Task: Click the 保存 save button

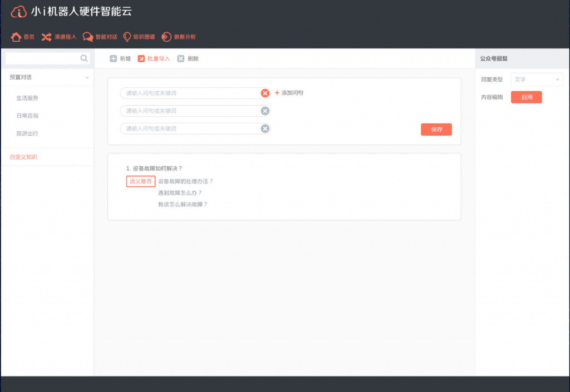Action: [436, 129]
